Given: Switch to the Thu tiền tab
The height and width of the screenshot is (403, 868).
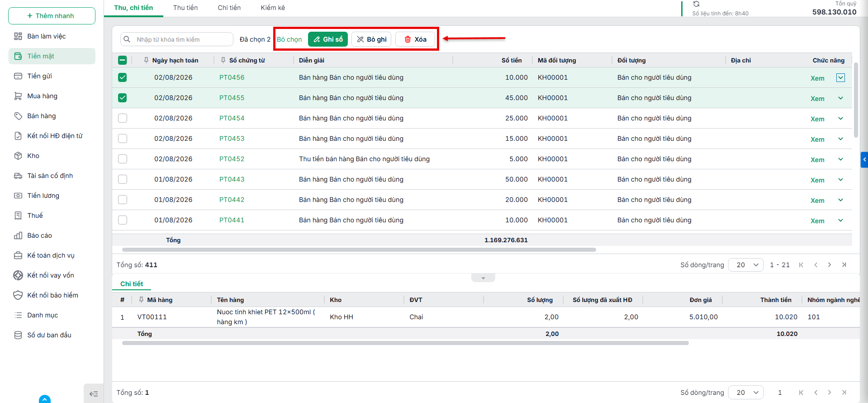Looking at the screenshot, I should pyautogui.click(x=185, y=8).
